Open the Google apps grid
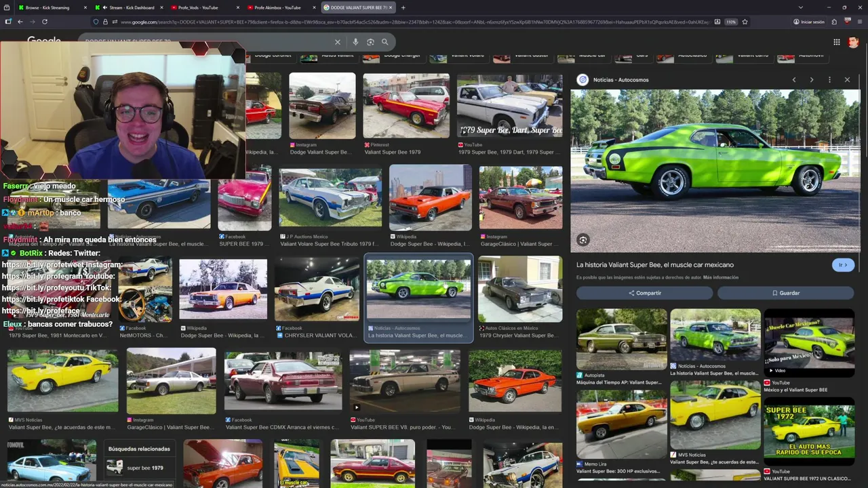The height and width of the screenshot is (488, 868). (x=837, y=42)
